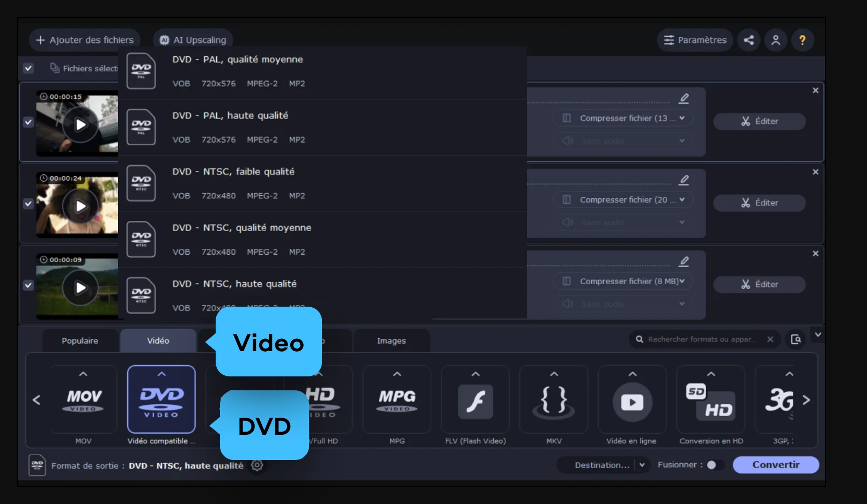Show previous formats with left arrow
This screenshot has height=504, width=867.
pos(36,400)
